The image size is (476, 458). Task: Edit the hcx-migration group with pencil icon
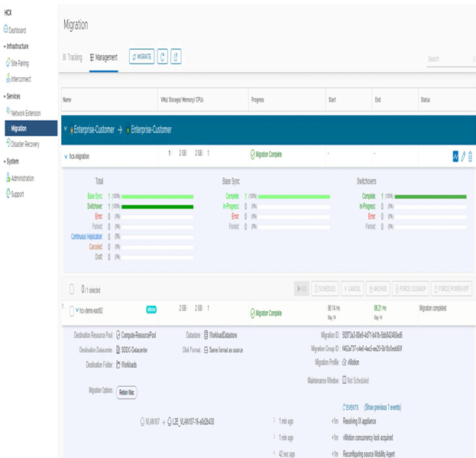(463, 157)
